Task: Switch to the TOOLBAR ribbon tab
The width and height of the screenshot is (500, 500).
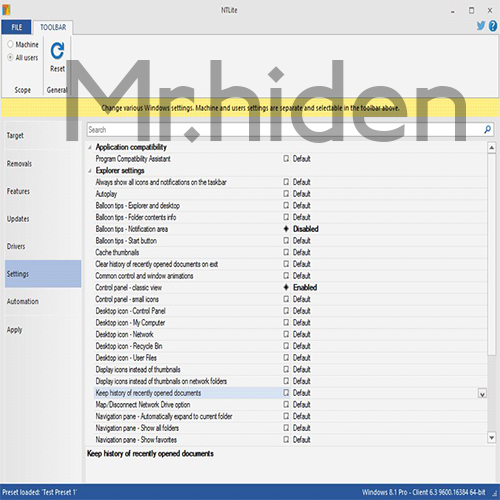Action: pos(53,27)
